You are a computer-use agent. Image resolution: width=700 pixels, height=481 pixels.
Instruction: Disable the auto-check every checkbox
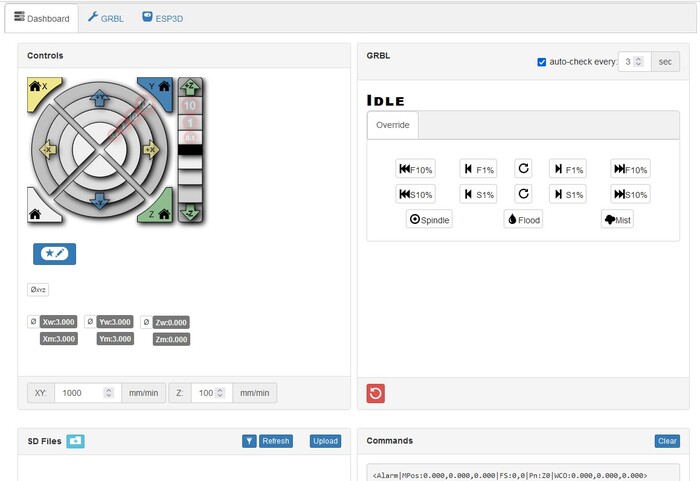tap(542, 62)
